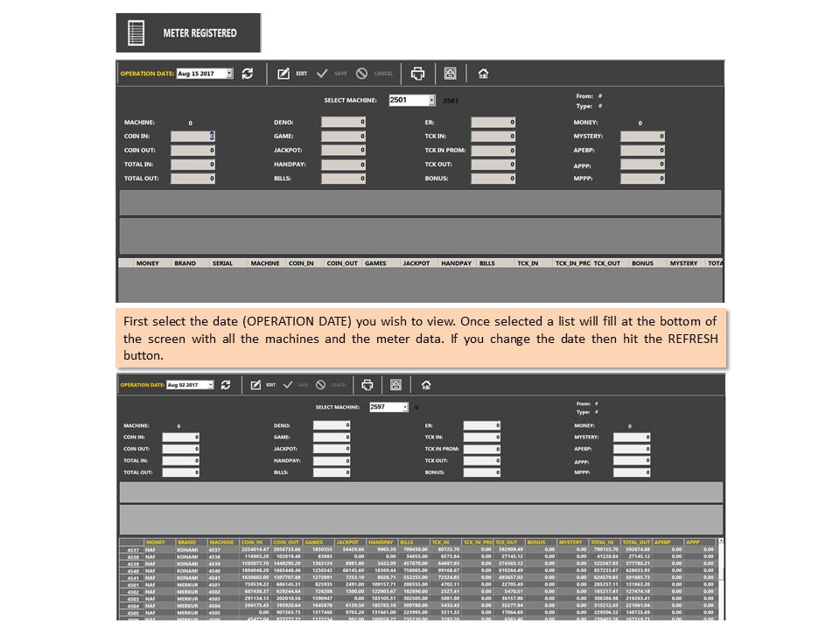The height and width of the screenshot is (630, 840).
Task: Open the Aug 15 2017 operation date dropdown
Action: coord(229,73)
